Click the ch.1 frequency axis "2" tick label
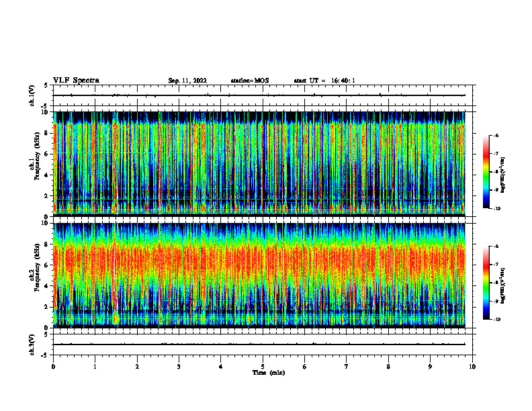532x411 pixels. click(x=47, y=195)
